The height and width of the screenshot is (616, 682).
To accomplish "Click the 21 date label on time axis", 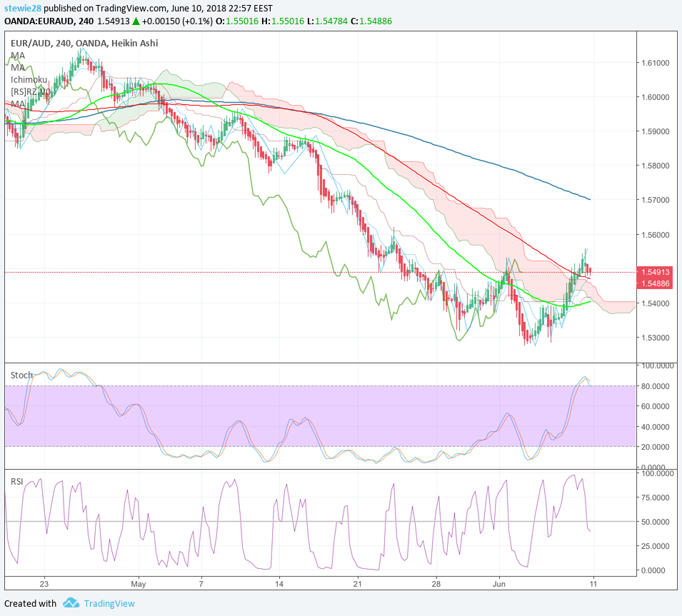I will tap(358, 584).
